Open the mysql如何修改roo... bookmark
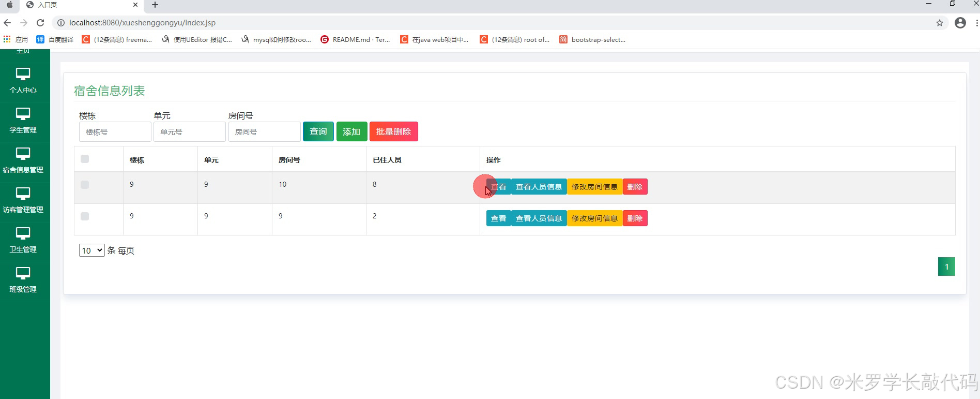The image size is (980, 399). tap(276, 39)
